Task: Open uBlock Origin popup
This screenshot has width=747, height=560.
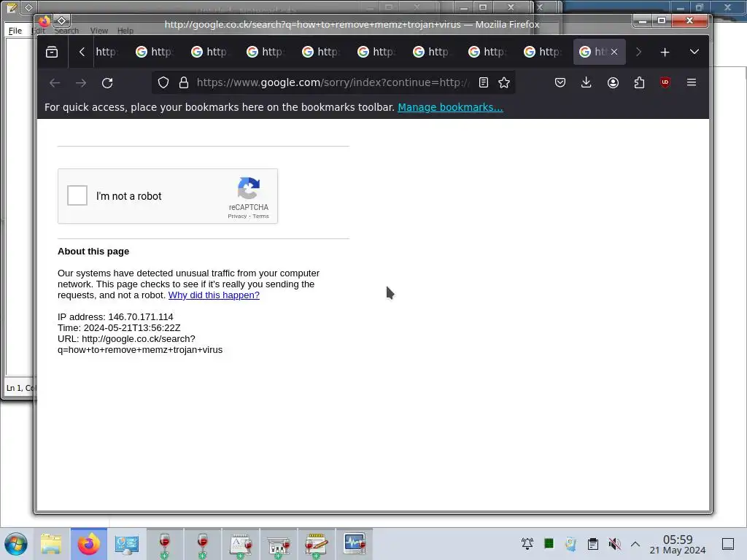Action: pyautogui.click(x=665, y=83)
